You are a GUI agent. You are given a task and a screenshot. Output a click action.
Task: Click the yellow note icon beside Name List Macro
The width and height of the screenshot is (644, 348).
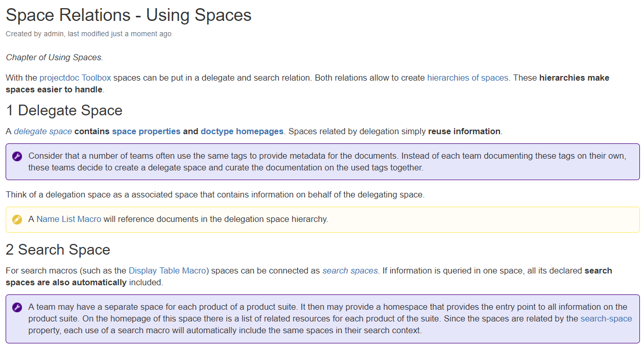16,219
